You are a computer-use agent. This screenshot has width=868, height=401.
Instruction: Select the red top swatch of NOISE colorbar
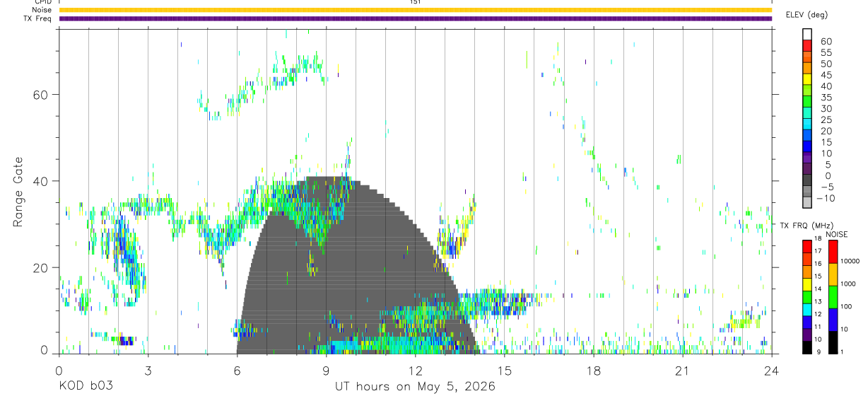click(833, 252)
